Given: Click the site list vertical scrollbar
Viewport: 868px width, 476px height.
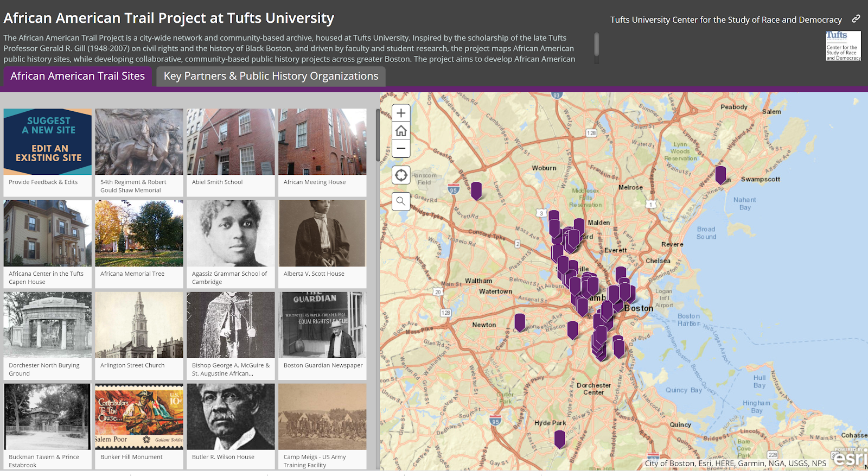Looking at the screenshot, I should 378,135.
